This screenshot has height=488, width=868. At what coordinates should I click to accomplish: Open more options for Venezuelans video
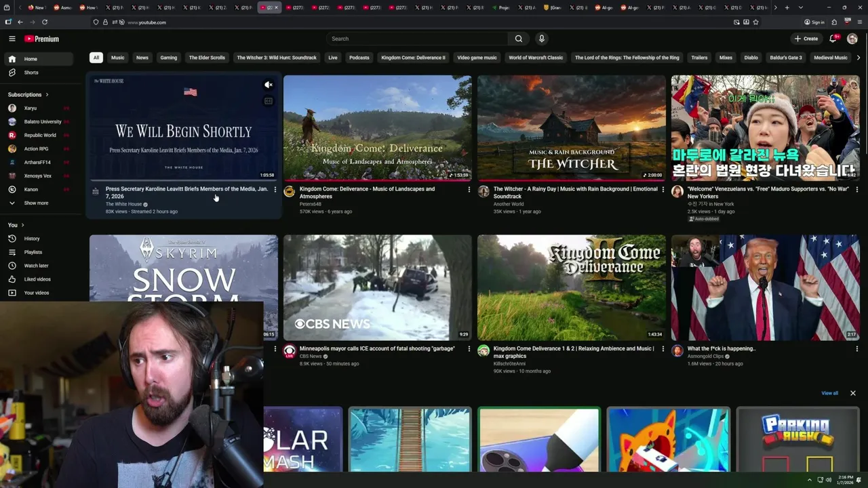click(856, 190)
